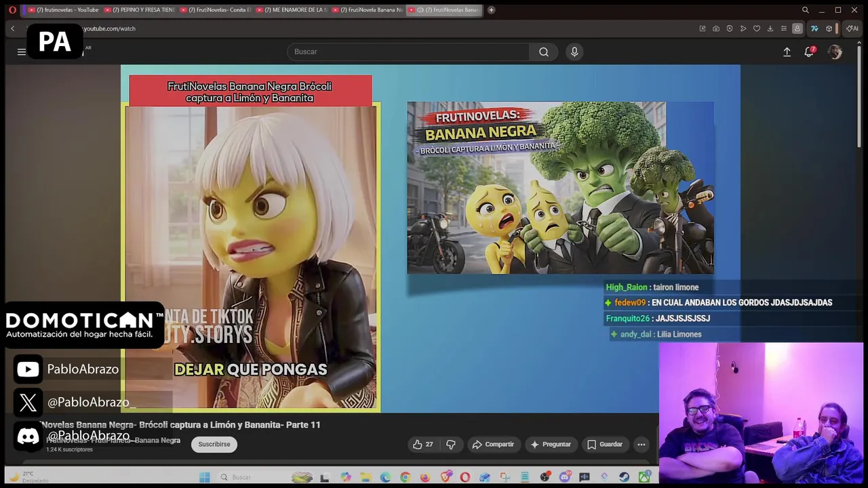868x488 pixels.
Task: Open more actions three-dot menu
Action: pos(641,444)
